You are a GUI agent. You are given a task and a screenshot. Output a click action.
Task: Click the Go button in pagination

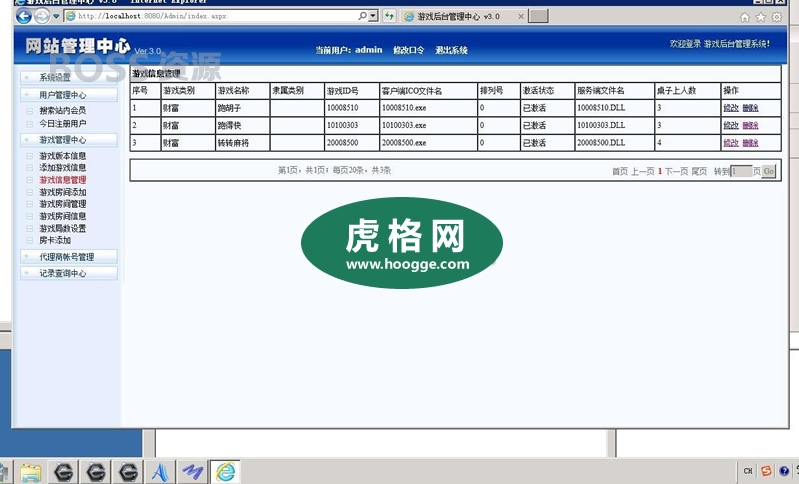[768, 171]
